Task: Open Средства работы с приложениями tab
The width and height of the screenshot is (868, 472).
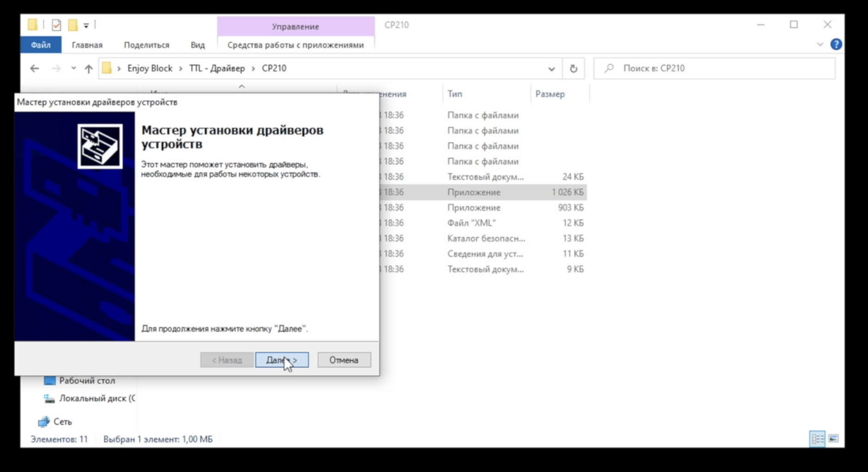Action: 295,45
